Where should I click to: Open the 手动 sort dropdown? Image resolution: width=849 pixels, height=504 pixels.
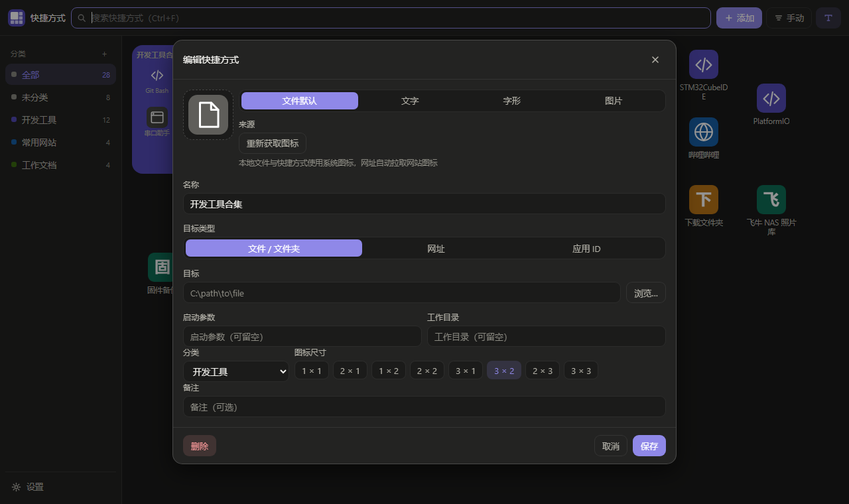(x=789, y=18)
